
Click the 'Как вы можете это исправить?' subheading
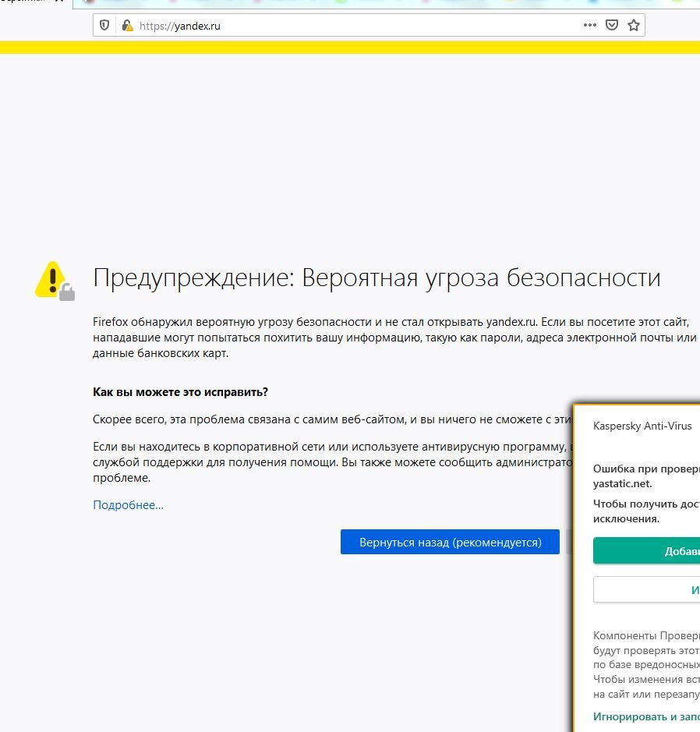click(180, 391)
